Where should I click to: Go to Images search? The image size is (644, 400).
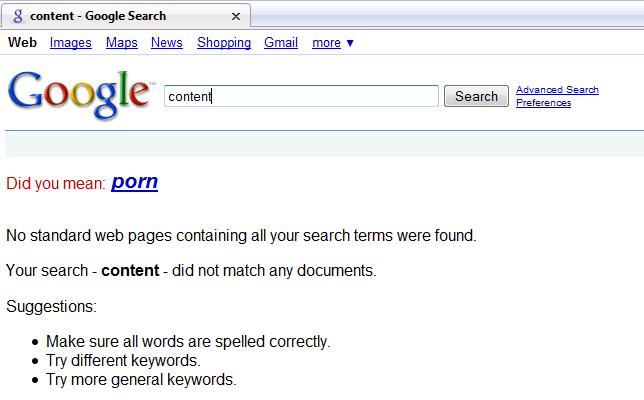pos(71,43)
